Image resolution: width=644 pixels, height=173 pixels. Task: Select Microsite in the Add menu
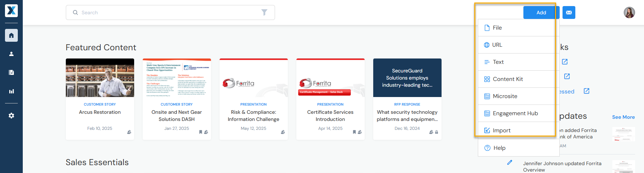click(518, 96)
